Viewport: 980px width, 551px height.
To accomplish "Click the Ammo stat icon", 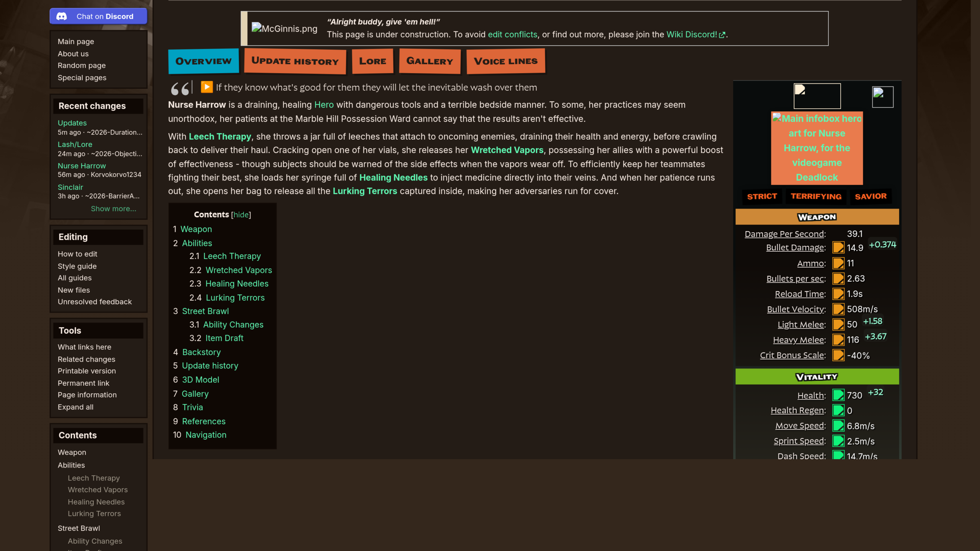I will pos(838,263).
